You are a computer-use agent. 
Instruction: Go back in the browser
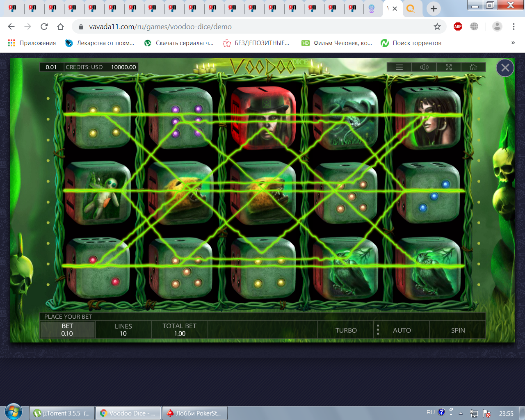click(11, 27)
